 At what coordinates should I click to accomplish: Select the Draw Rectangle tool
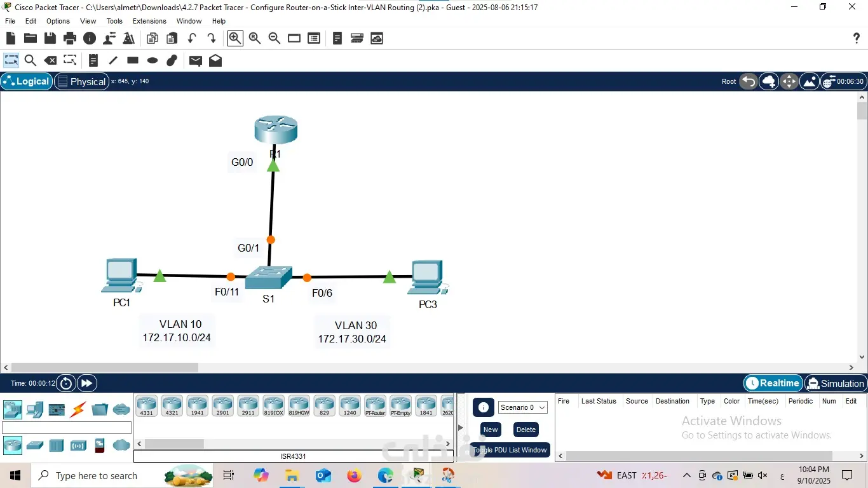pyautogui.click(x=133, y=60)
